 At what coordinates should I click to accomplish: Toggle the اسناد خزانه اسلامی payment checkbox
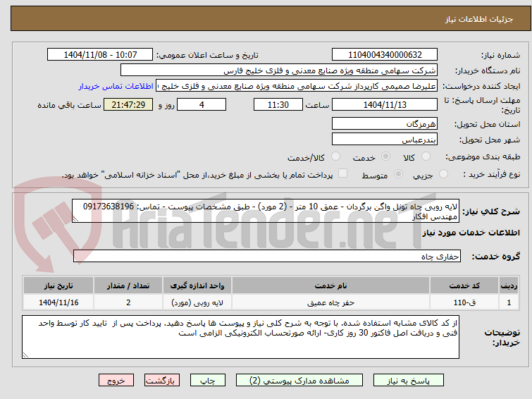(342, 173)
